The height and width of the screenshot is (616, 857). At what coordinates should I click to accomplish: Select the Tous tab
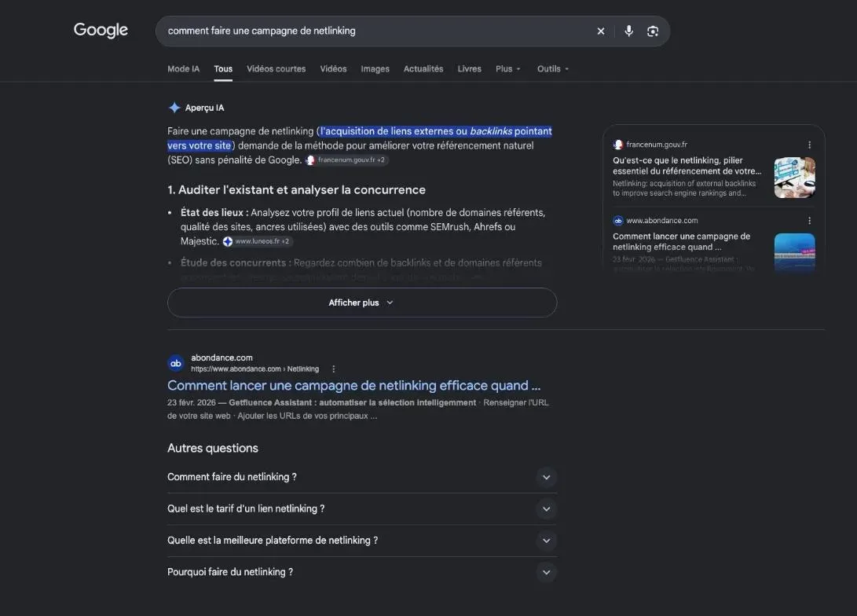tap(223, 69)
